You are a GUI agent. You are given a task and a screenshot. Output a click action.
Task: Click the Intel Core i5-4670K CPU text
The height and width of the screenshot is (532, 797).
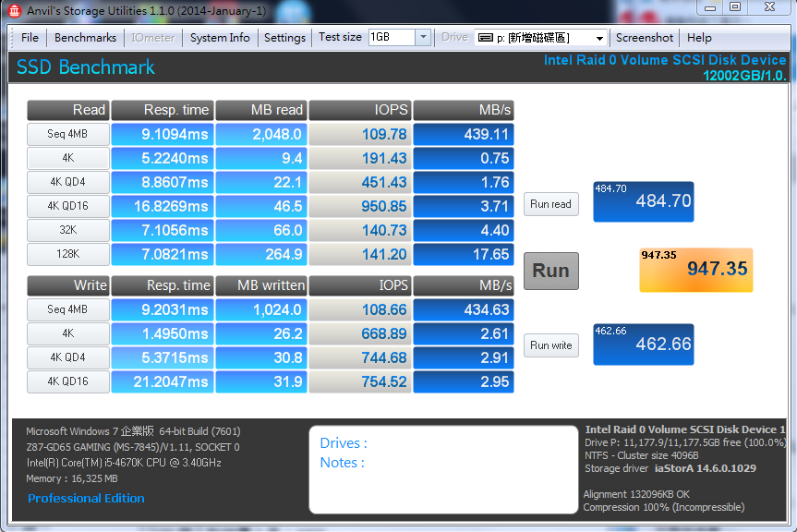coord(124,463)
